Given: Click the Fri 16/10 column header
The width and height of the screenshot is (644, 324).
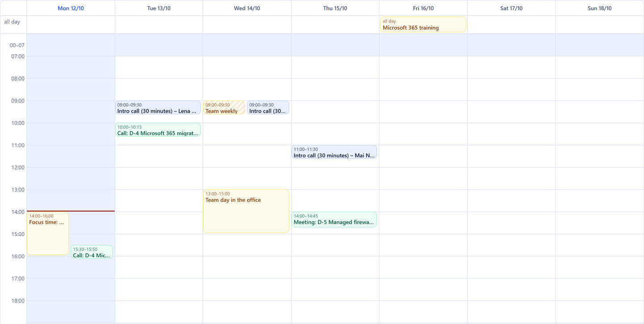Looking at the screenshot, I should point(423,8).
